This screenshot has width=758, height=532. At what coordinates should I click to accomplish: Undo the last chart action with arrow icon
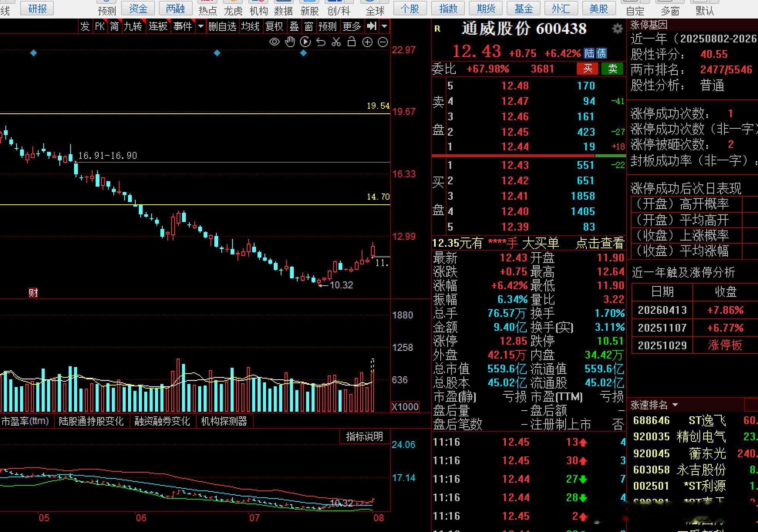point(321,42)
